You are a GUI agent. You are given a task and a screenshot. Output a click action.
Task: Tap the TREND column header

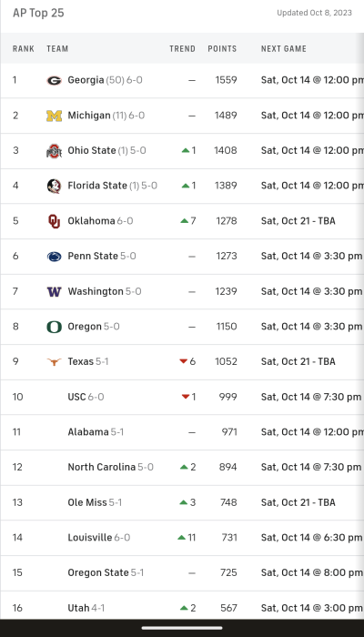[182, 49]
